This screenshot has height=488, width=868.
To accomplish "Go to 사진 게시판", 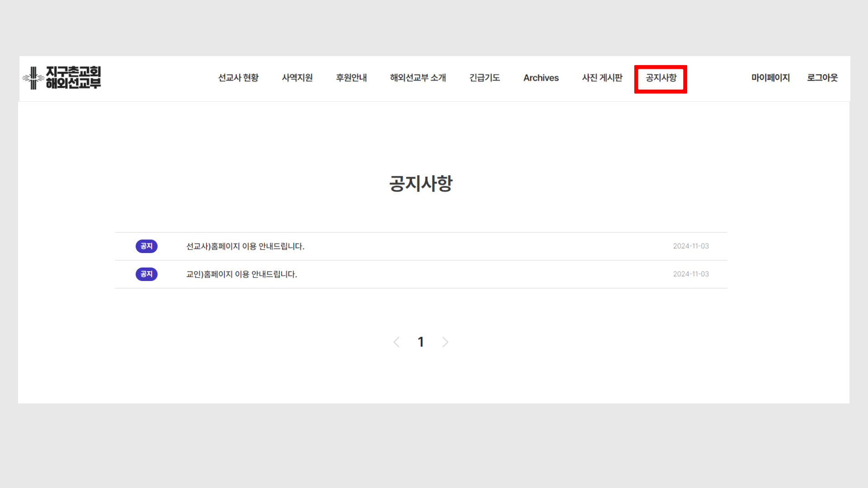I will click(602, 78).
